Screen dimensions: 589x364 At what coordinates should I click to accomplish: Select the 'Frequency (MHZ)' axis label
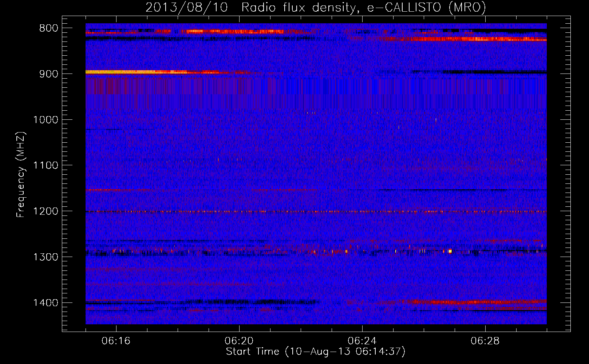click(21, 175)
